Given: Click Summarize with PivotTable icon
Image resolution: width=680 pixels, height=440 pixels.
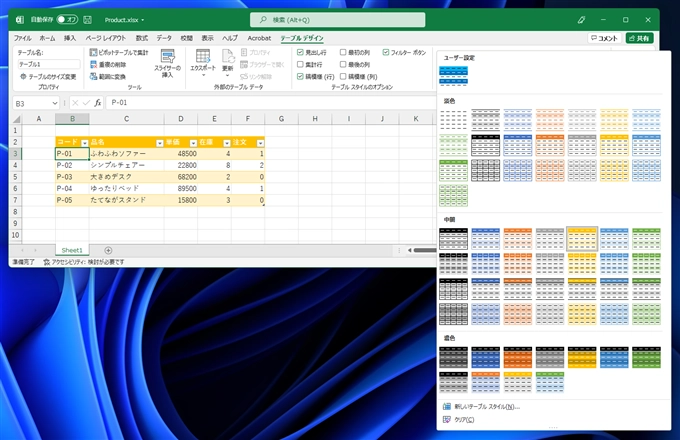Looking at the screenshot, I should click(93, 52).
